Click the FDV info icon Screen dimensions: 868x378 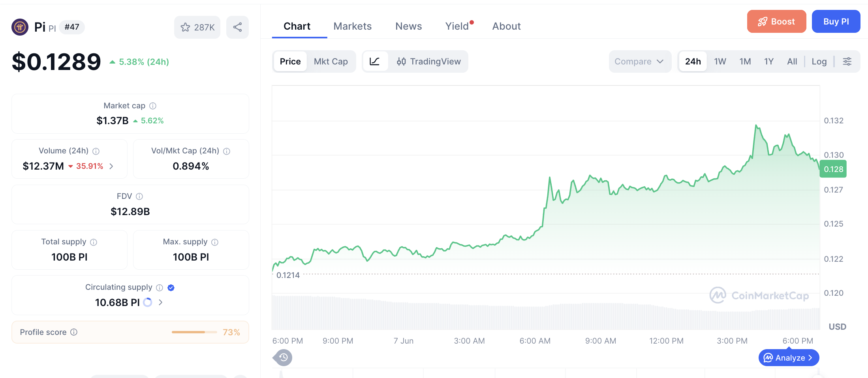[x=139, y=197]
